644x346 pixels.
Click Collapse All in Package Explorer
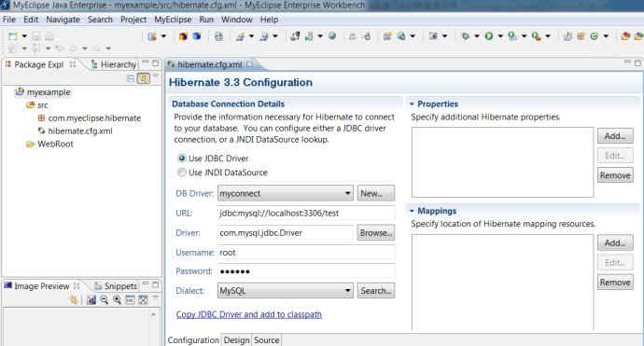pyautogui.click(x=131, y=78)
